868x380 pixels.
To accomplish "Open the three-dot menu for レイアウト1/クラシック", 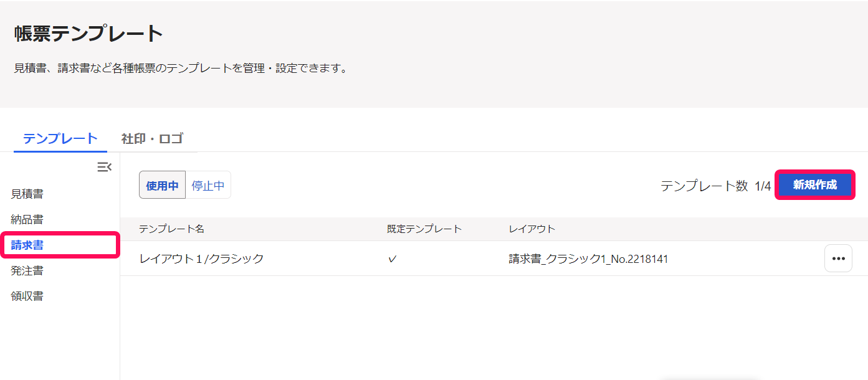I will coord(838,259).
